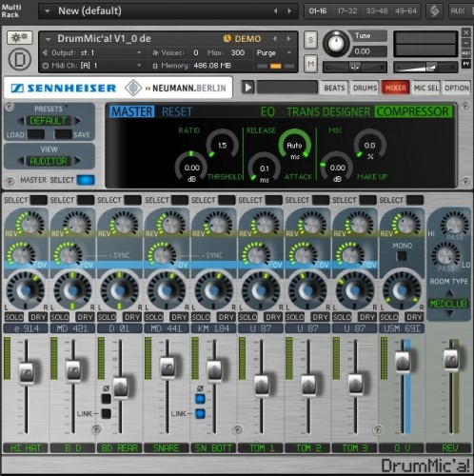Click the SNARE channel REV knob
The width and height of the screenshot is (474, 476).
(171, 224)
